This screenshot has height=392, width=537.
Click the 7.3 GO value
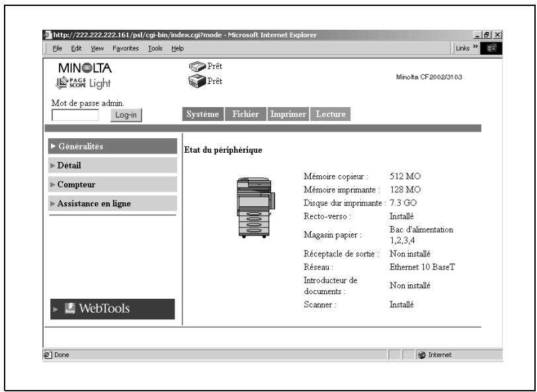[403, 203]
